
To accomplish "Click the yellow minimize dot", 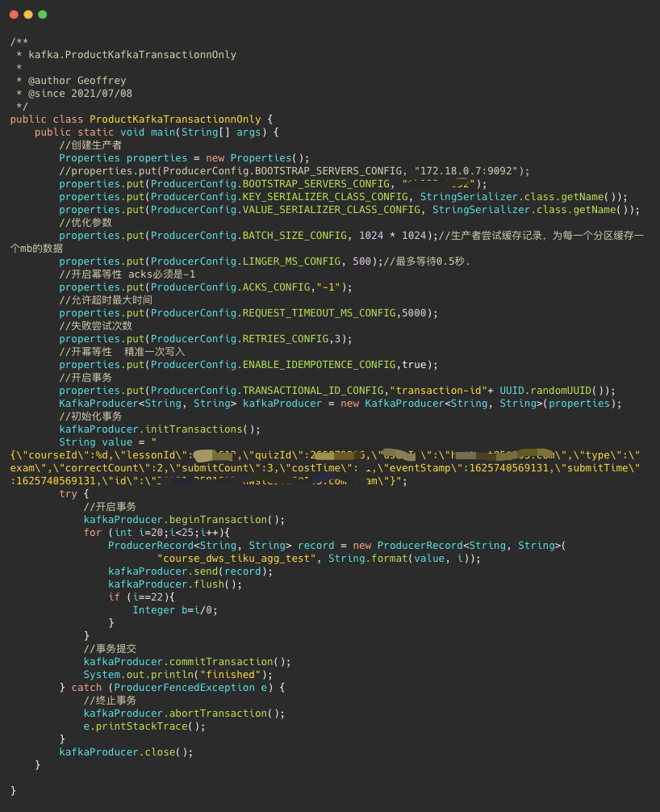I will 28,15.
